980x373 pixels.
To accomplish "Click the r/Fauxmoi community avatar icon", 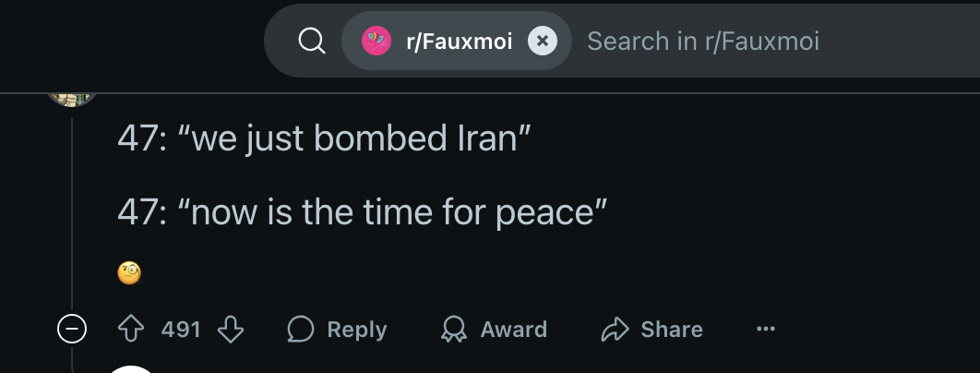I will pyautogui.click(x=376, y=42).
